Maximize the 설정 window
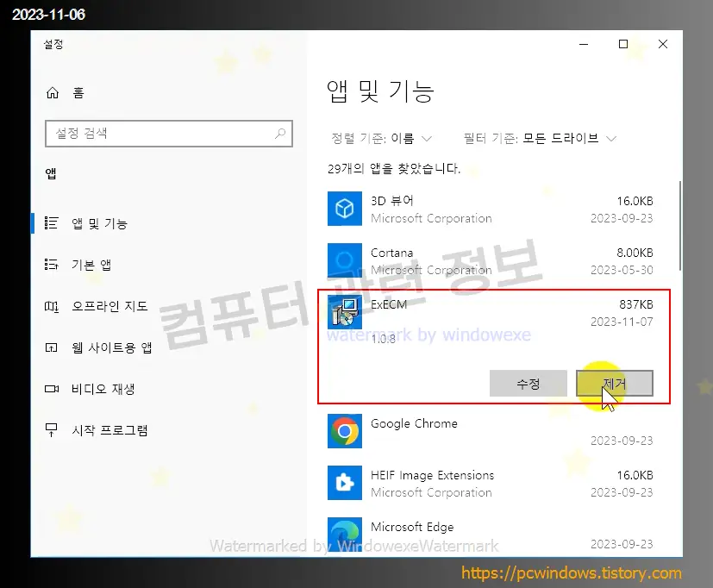This screenshot has height=588, width=713. pyautogui.click(x=623, y=44)
